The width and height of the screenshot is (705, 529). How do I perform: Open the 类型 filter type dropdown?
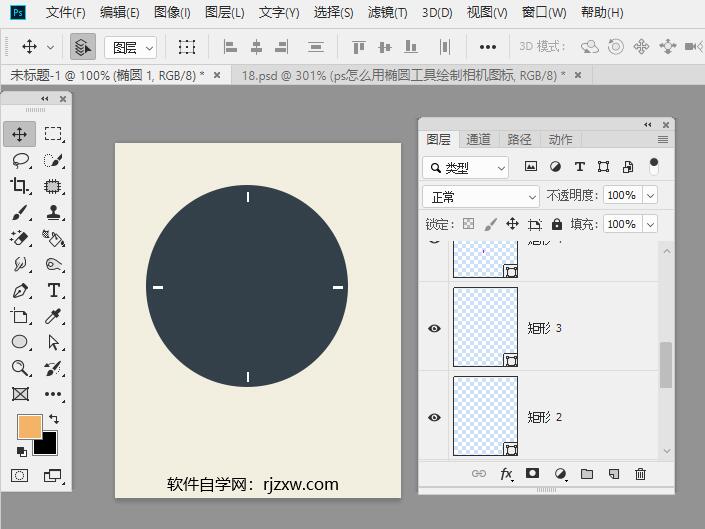tap(465, 168)
